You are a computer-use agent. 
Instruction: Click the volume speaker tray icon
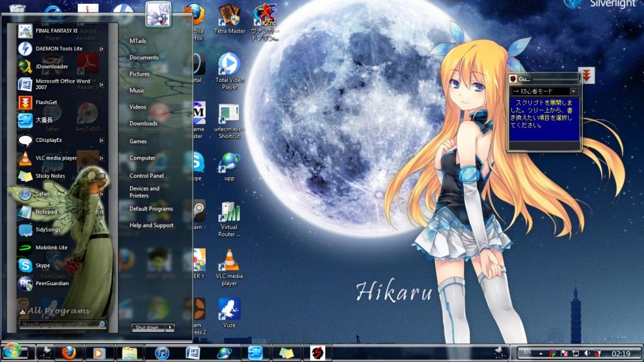(587, 354)
